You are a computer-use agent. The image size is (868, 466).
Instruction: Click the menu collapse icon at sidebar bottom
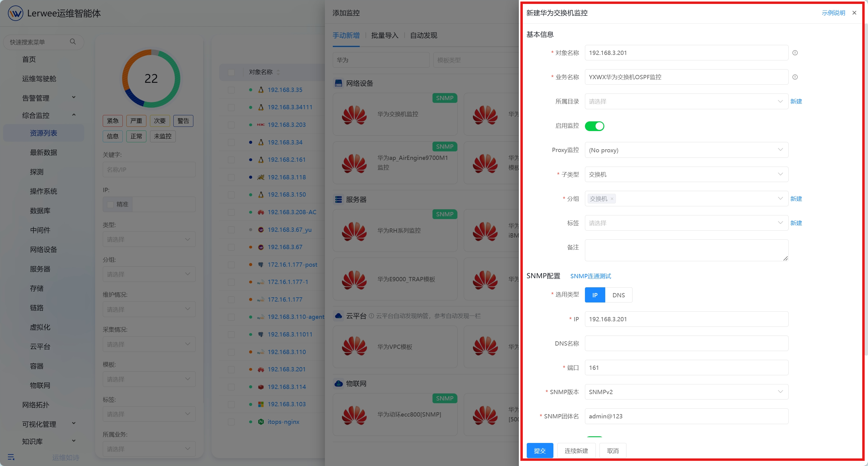(x=11, y=457)
